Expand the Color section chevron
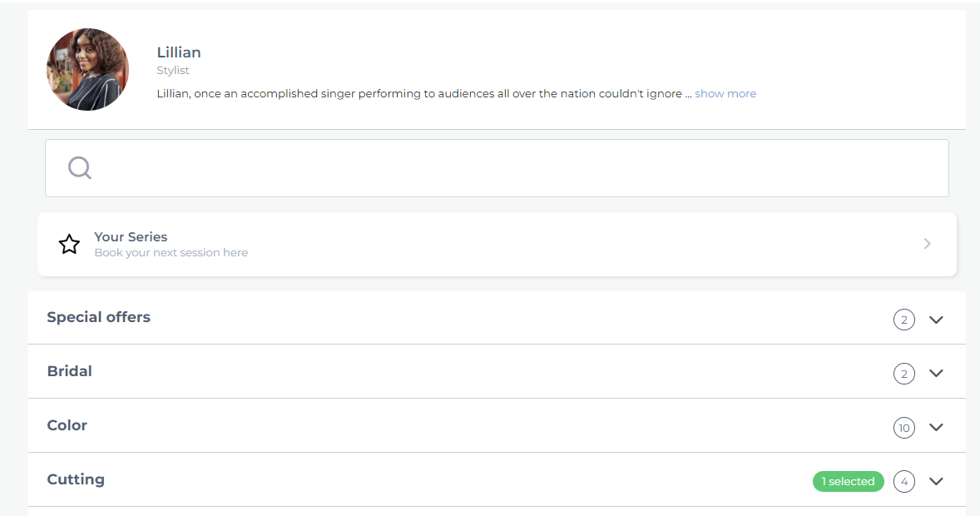The image size is (980, 516). point(936,427)
